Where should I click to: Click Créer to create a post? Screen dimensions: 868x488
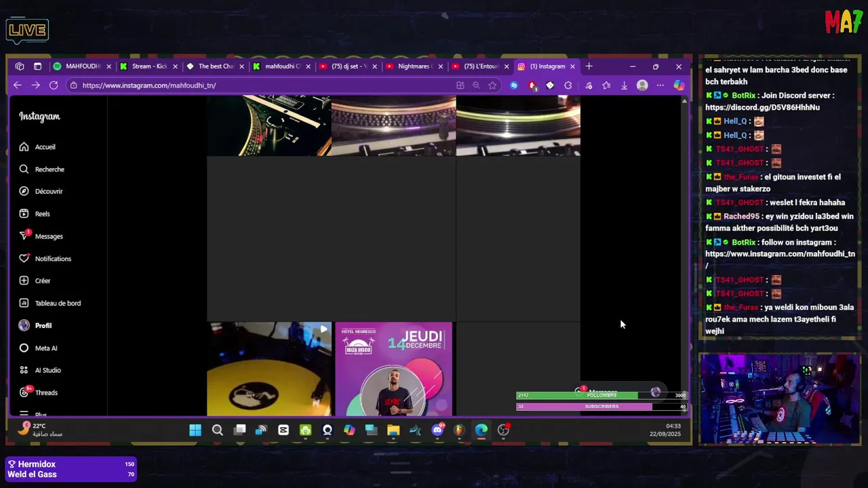(35, 281)
